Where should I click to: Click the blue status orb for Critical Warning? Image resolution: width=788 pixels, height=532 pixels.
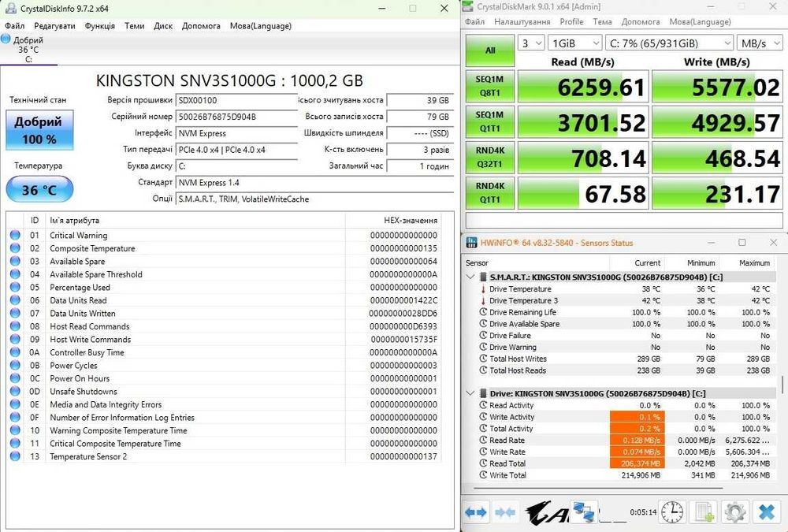(15, 236)
